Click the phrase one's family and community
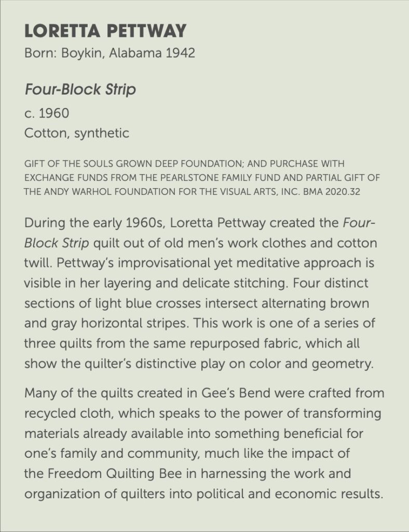 (x=111, y=454)
